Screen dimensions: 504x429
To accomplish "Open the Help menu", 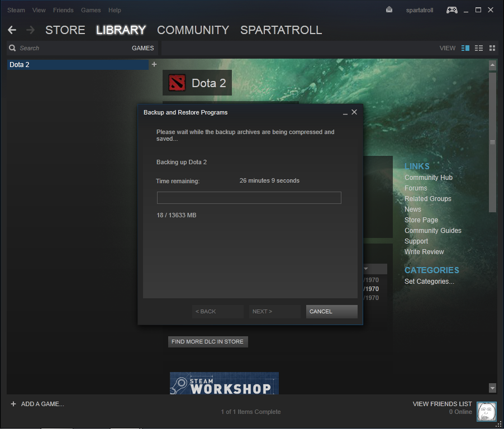I will coord(115,10).
